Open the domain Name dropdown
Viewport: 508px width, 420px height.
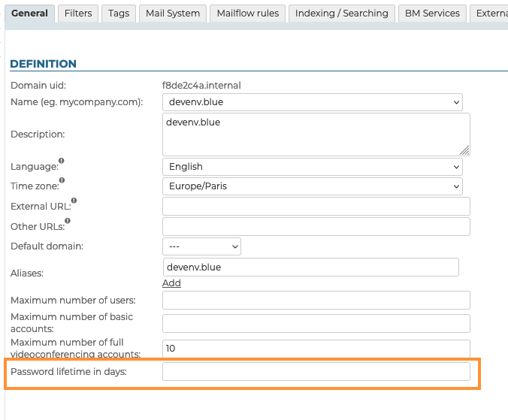[x=312, y=102]
